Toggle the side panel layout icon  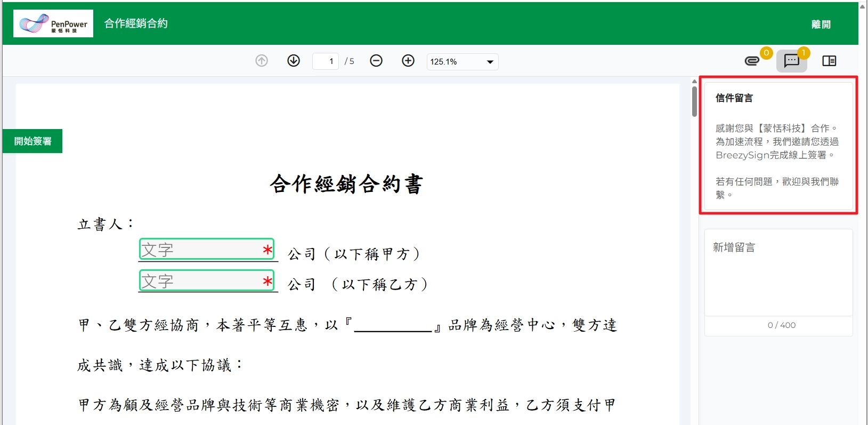[x=829, y=61]
